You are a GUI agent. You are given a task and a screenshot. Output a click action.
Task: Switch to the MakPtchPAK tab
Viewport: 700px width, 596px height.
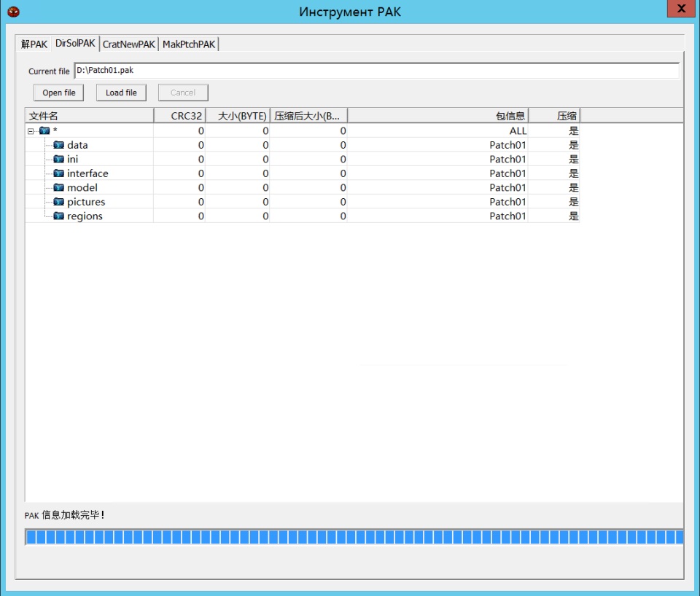189,44
